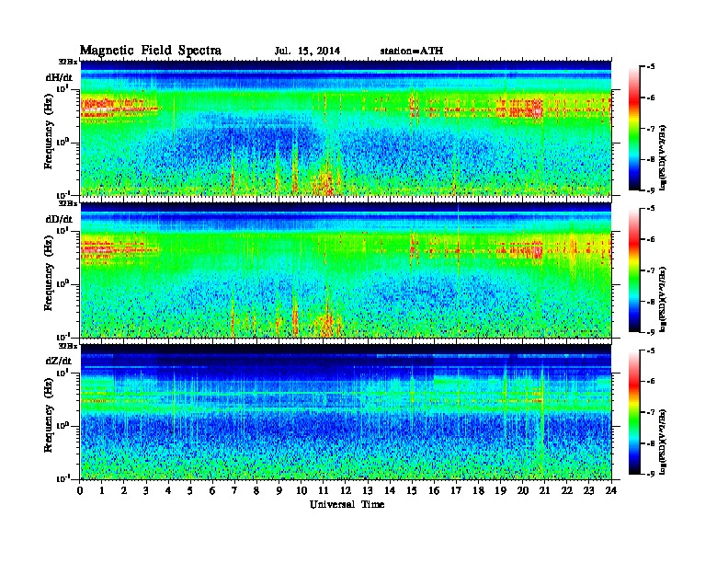Click the dZ/dt color scale bar
The height and width of the screenshot is (563, 728).
pos(633,412)
